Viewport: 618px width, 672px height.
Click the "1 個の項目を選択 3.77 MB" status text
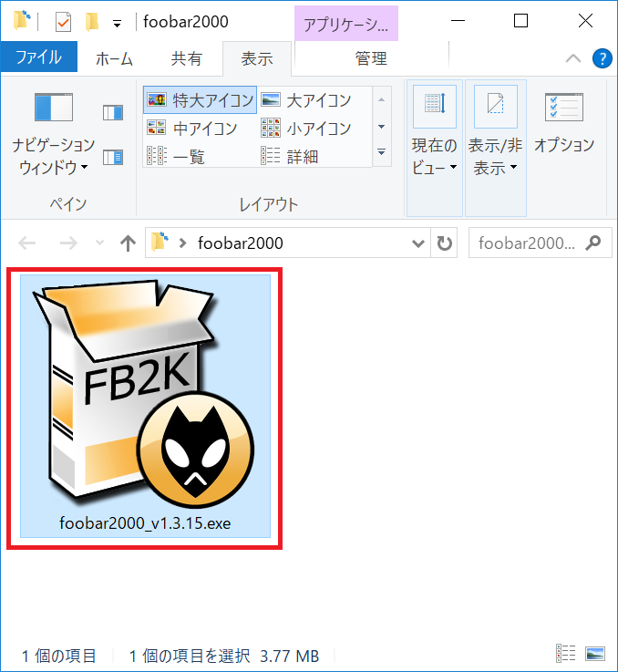224,656
